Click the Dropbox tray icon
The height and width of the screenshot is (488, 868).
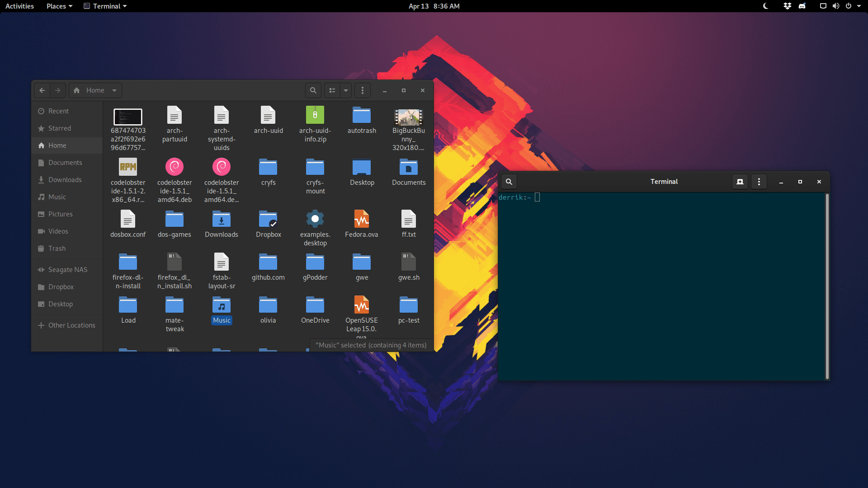(788, 6)
